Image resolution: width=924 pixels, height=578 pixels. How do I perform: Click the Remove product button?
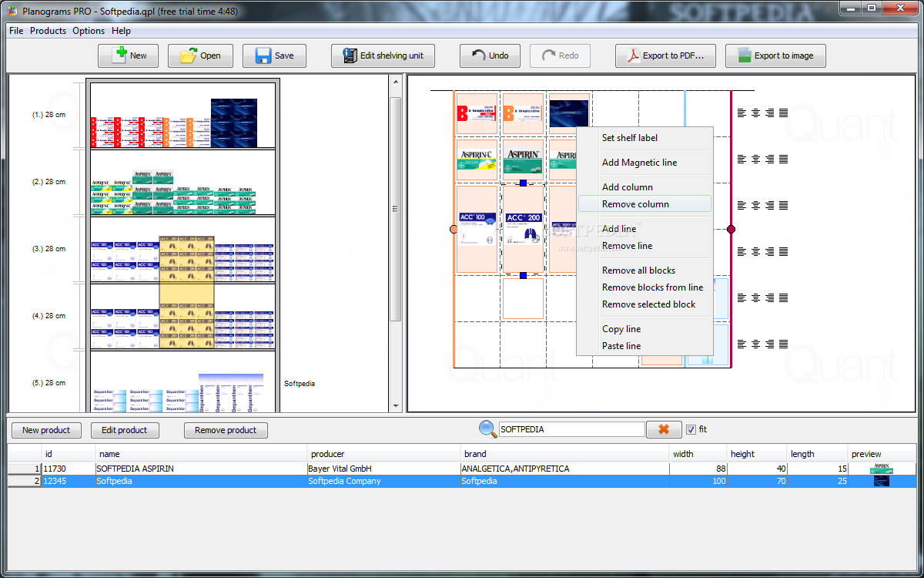point(226,430)
